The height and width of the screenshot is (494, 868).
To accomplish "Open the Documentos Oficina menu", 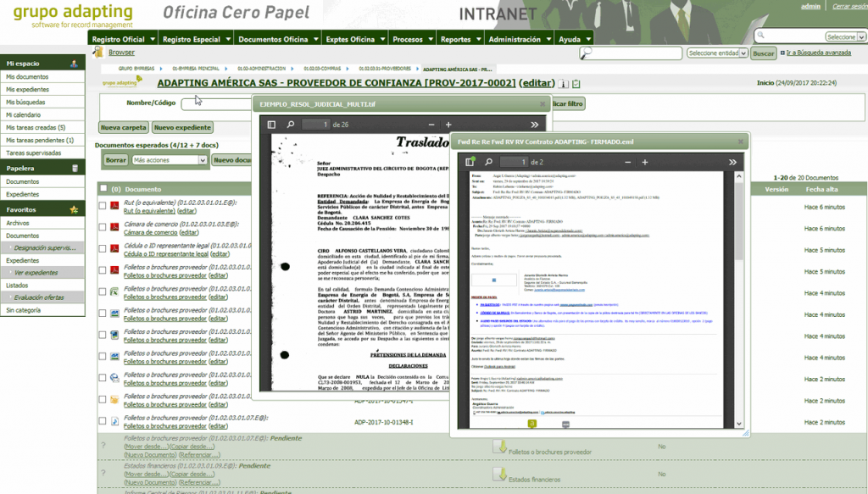I will [x=278, y=39].
